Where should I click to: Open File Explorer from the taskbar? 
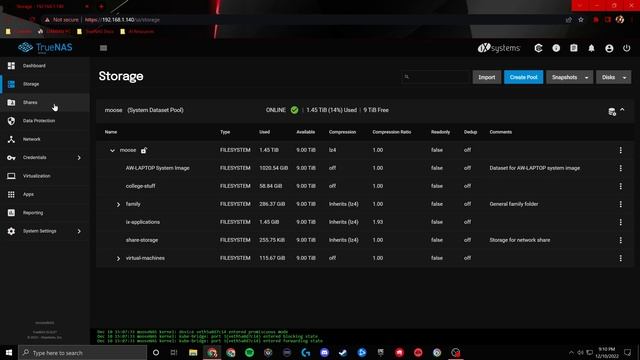(x=193, y=353)
